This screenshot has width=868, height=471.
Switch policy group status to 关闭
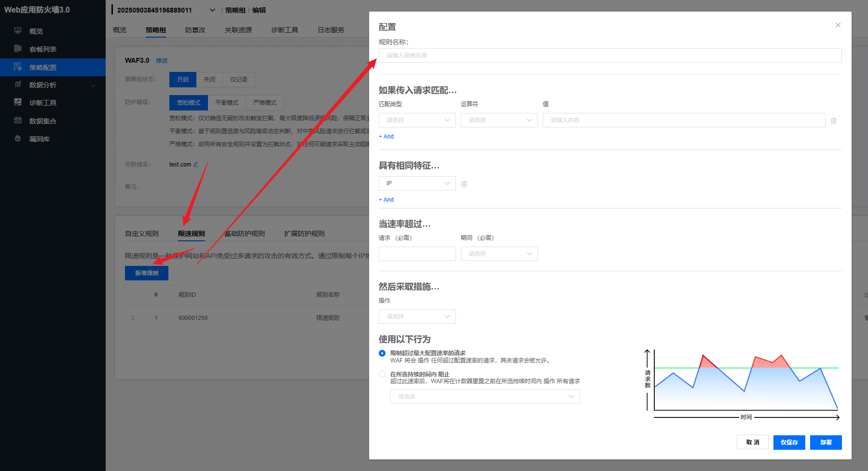click(209, 80)
